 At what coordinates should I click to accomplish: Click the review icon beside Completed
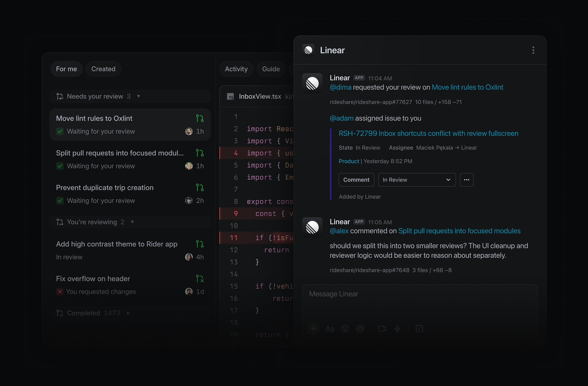coord(60,313)
